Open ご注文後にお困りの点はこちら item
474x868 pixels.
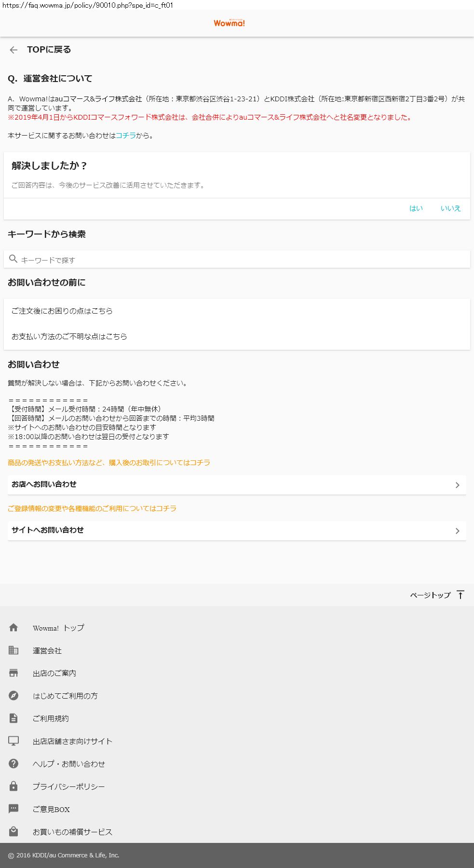coord(62,311)
